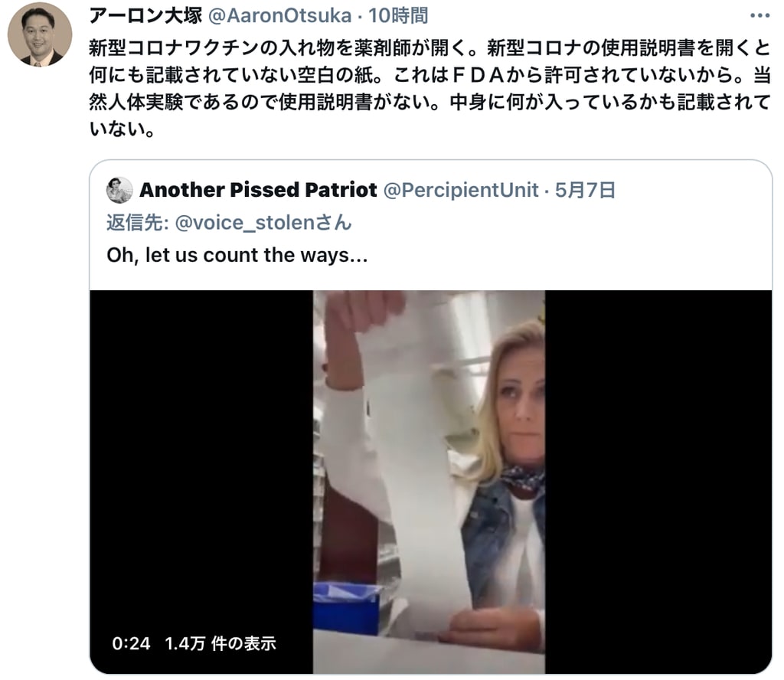
Task: Open the @PercipientUnit handle
Action: coord(461,190)
